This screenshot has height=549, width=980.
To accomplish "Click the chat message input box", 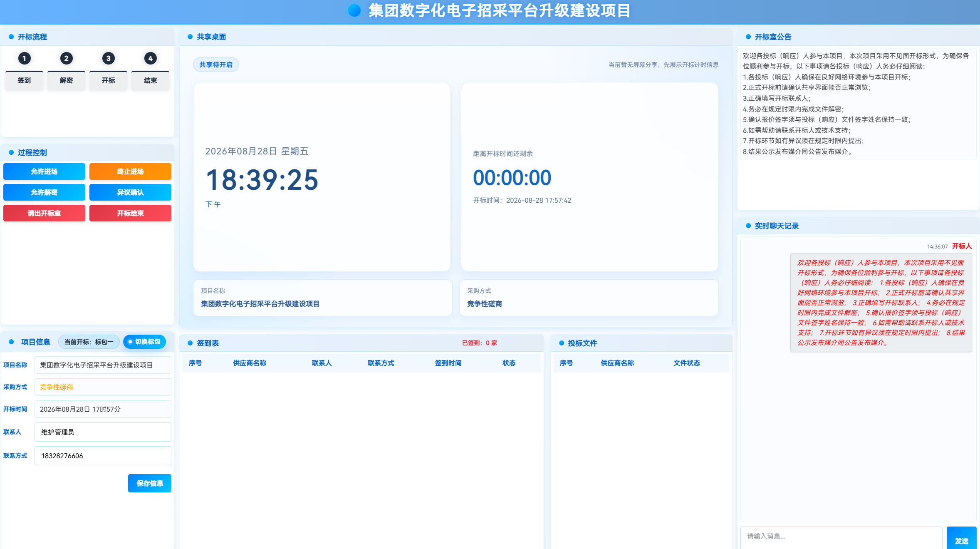I will click(841, 537).
